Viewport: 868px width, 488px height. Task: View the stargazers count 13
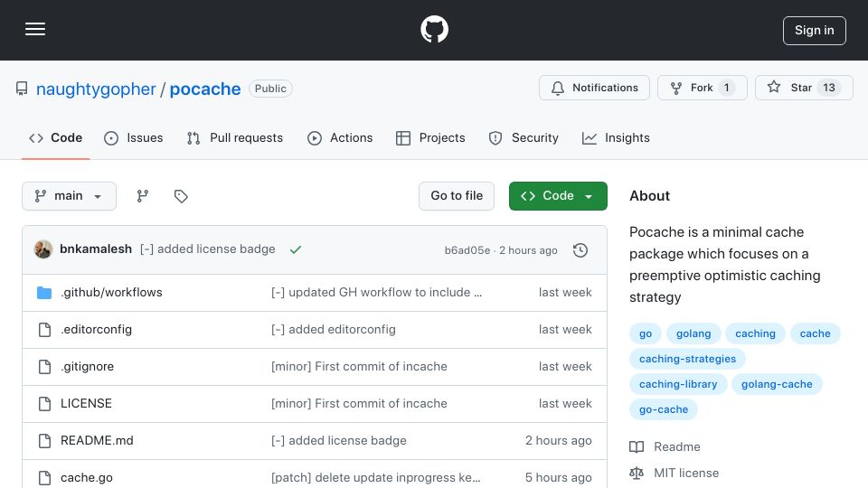(829, 88)
